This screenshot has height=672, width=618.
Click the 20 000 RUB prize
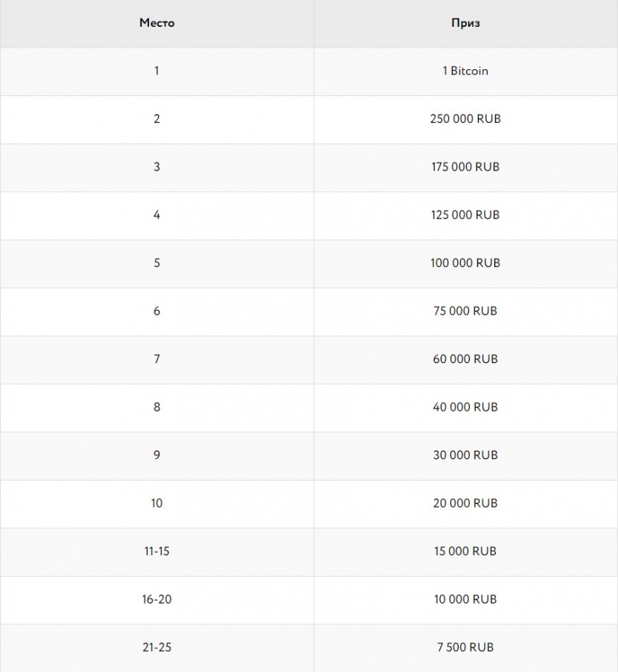click(x=465, y=503)
